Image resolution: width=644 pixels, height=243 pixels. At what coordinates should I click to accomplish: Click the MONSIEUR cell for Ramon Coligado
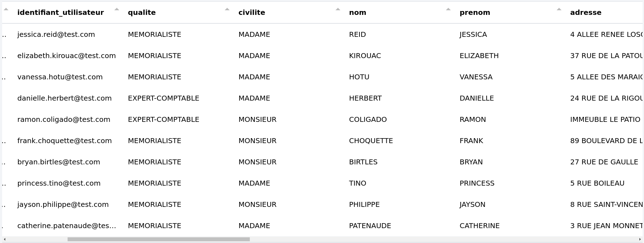257,119
